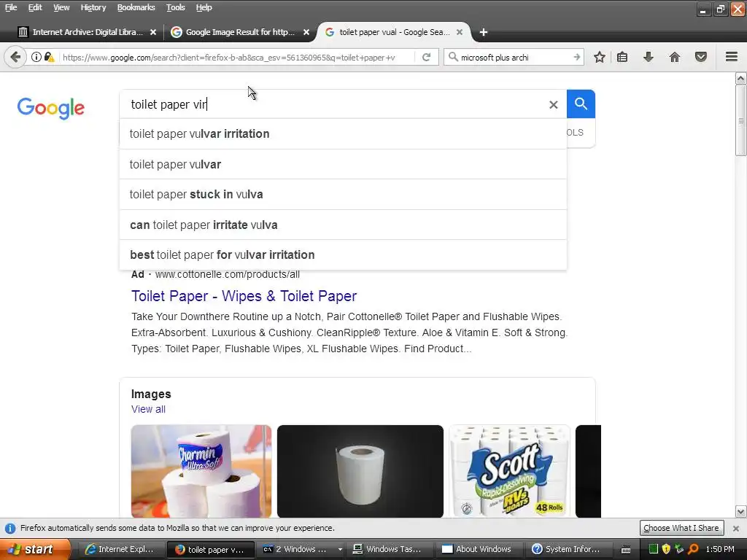
Task: Open the Help menu
Action: coord(204,7)
